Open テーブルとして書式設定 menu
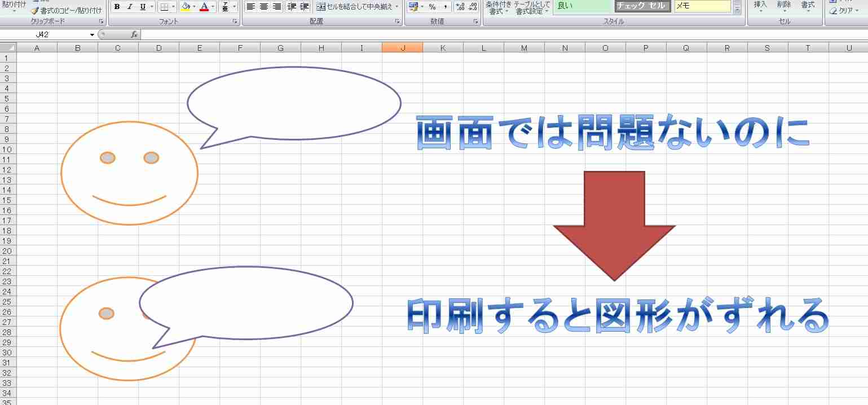This screenshot has width=868, height=405. click(532, 7)
